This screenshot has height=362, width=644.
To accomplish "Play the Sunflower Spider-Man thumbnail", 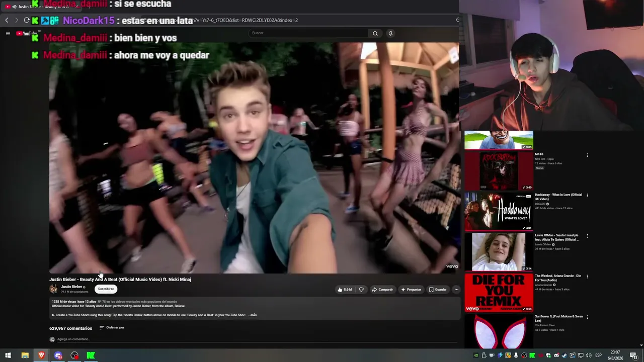I will pyautogui.click(x=499, y=331).
